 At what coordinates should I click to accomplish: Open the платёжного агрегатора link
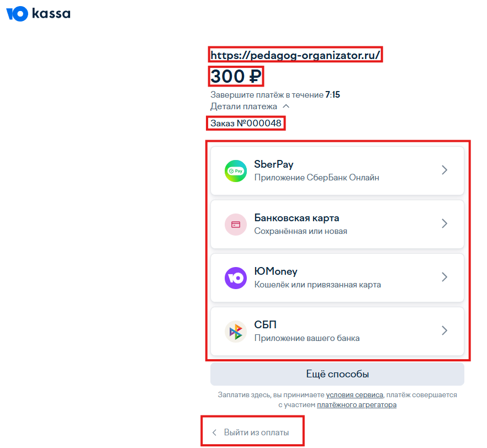coord(357,405)
